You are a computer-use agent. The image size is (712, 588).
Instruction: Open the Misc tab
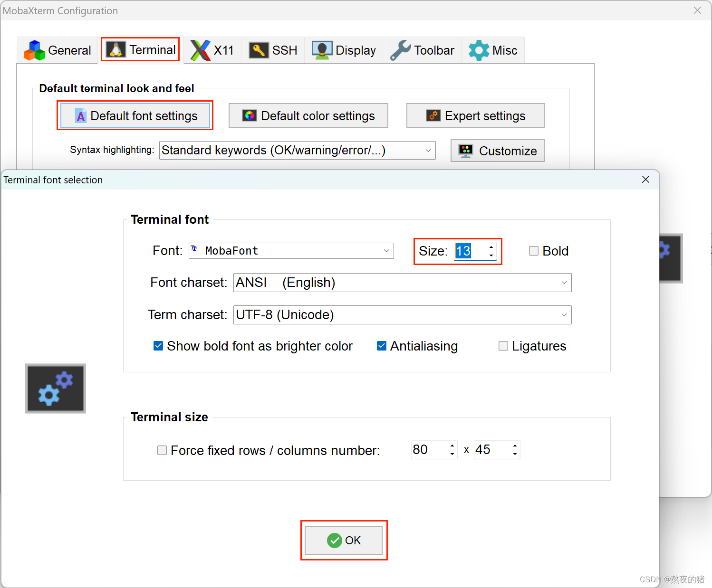(x=493, y=50)
